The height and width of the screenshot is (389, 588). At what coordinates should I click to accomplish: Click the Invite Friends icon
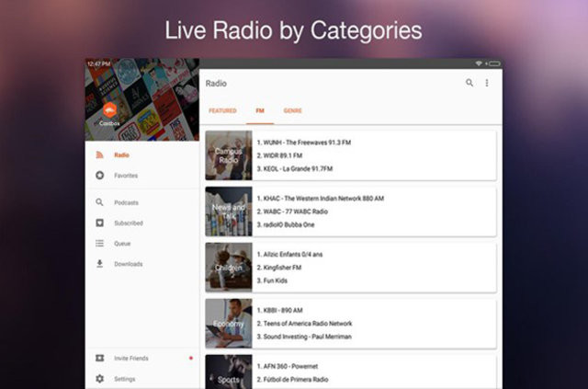[x=99, y=358]
